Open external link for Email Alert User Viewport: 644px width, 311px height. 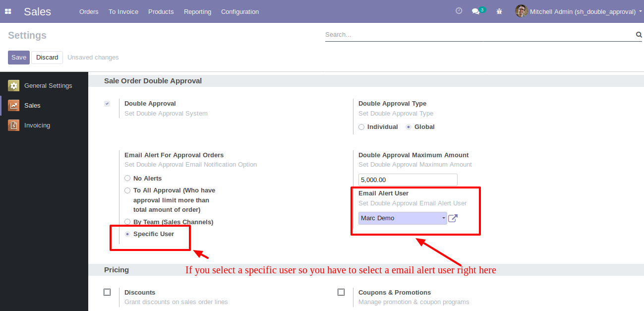453,218
